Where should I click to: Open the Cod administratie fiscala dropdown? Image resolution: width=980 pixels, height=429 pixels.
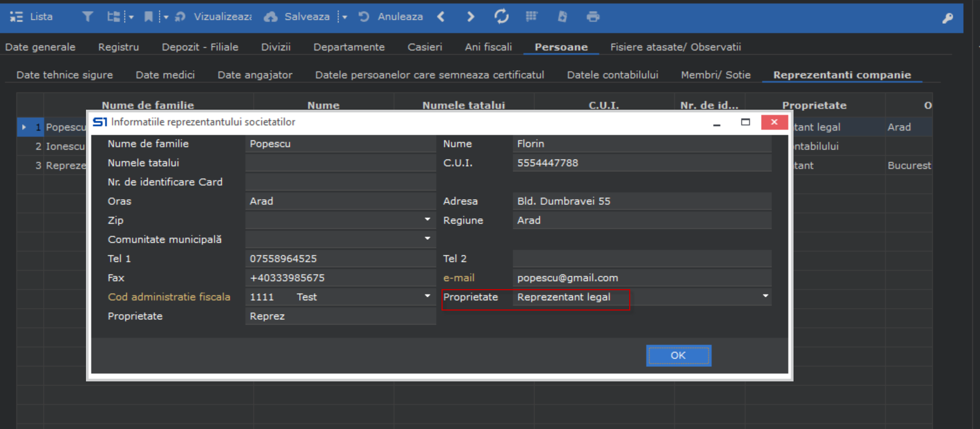coord(427,296)
